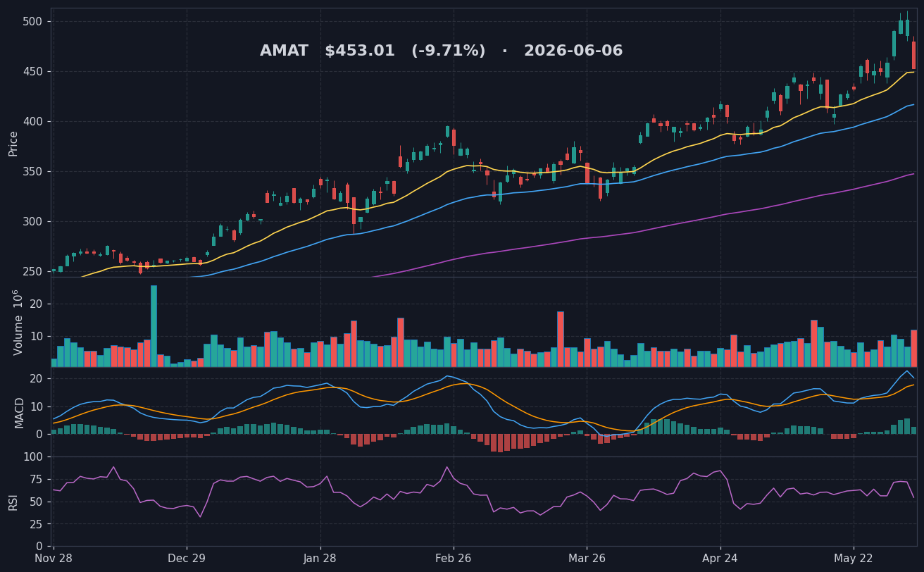Image resolution: width=924 pixels, height=572 pixels.
Task: Click the Mar 26 date label
Action: point(587,558)
